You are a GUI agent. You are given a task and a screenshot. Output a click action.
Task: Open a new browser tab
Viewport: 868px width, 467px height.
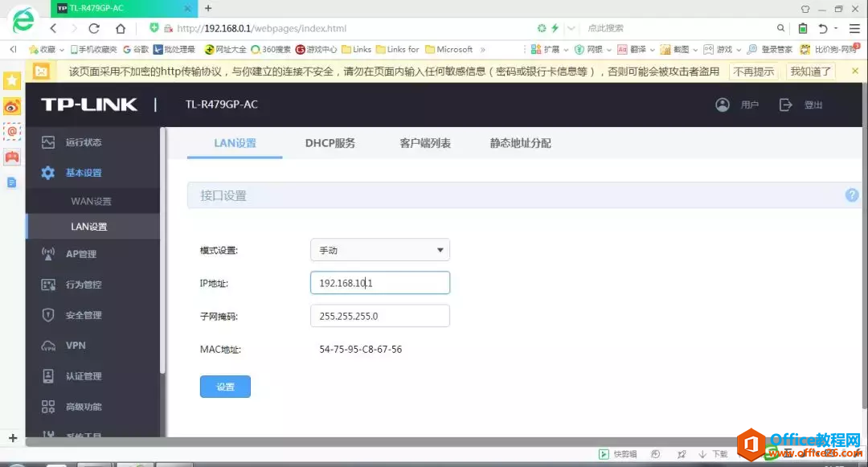208,8
